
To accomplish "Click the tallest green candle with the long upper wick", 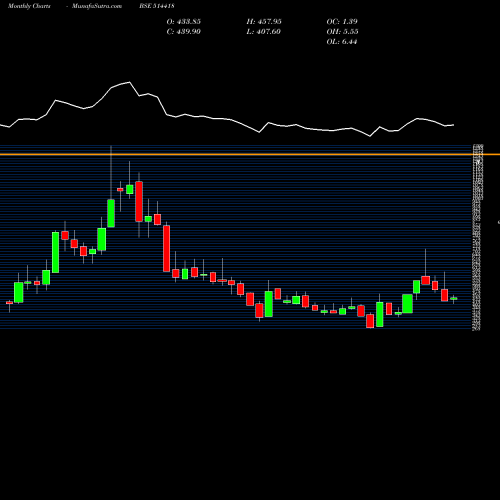I will 111,213.
